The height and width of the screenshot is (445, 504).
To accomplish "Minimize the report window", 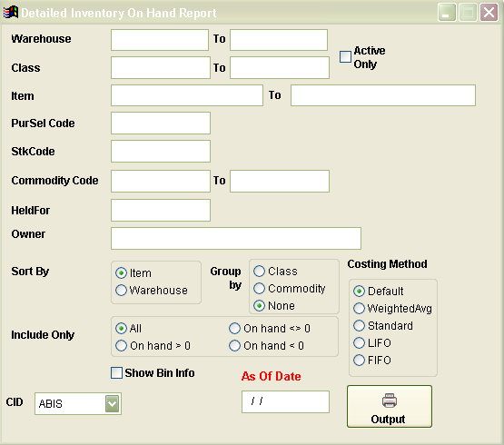I will coord(447,13).
